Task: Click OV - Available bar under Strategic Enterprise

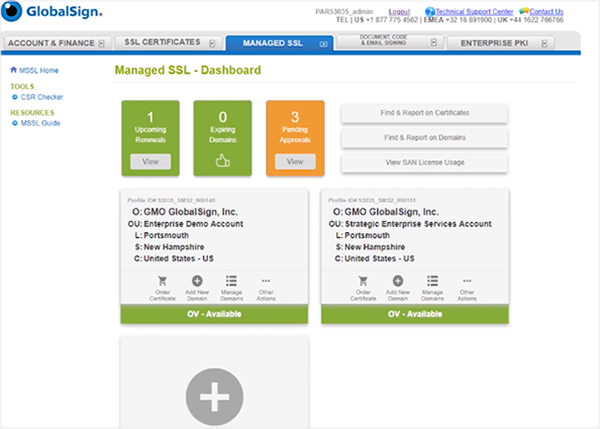Action: [x=415, y=314]
